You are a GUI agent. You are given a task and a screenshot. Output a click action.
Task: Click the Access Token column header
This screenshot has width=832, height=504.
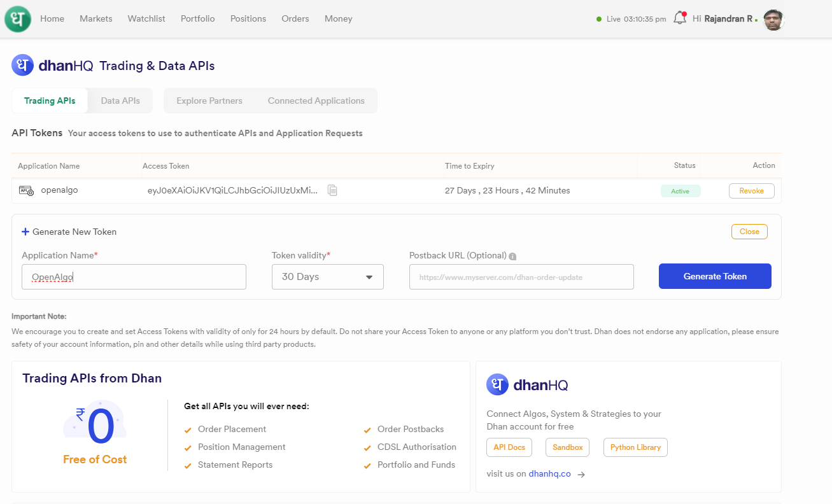pos(166,166)
